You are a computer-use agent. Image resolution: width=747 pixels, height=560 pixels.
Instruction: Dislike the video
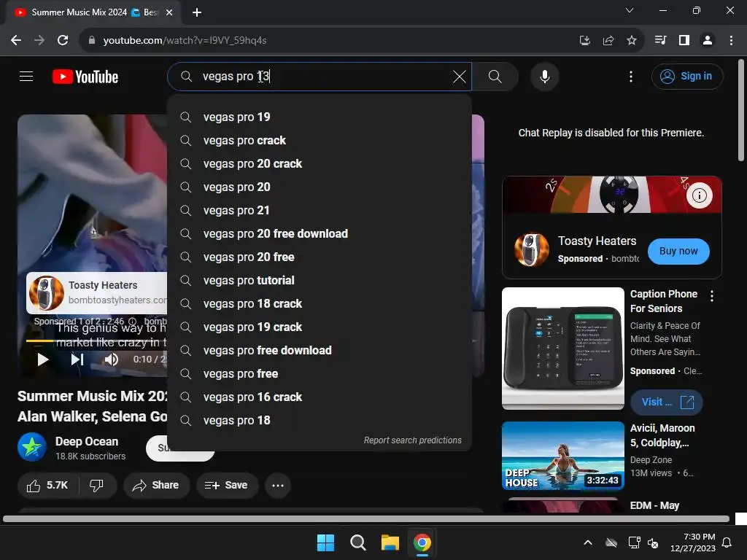click(97, 486)
